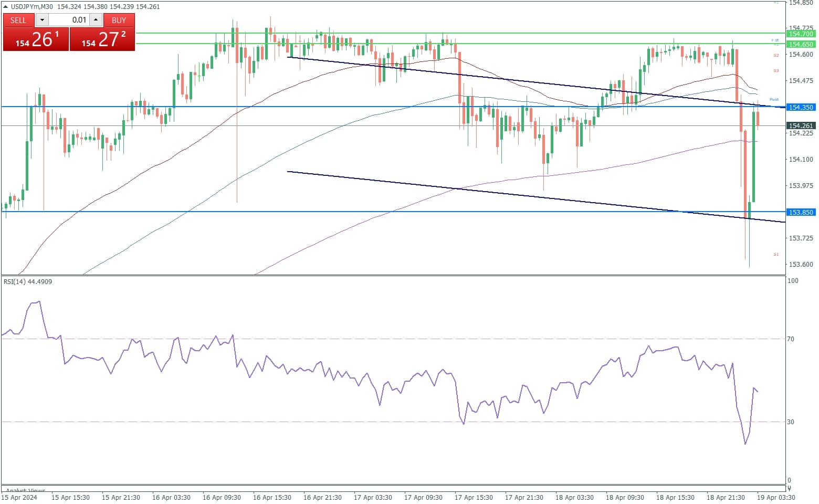Image resolution: width=819 pixels, height=504 pixels.
Task: Click the S2 pivot level label
Action: point(776,55)
